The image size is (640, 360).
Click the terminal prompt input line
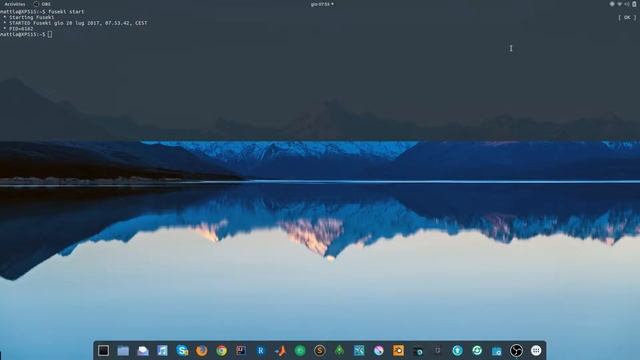point(26,35)
